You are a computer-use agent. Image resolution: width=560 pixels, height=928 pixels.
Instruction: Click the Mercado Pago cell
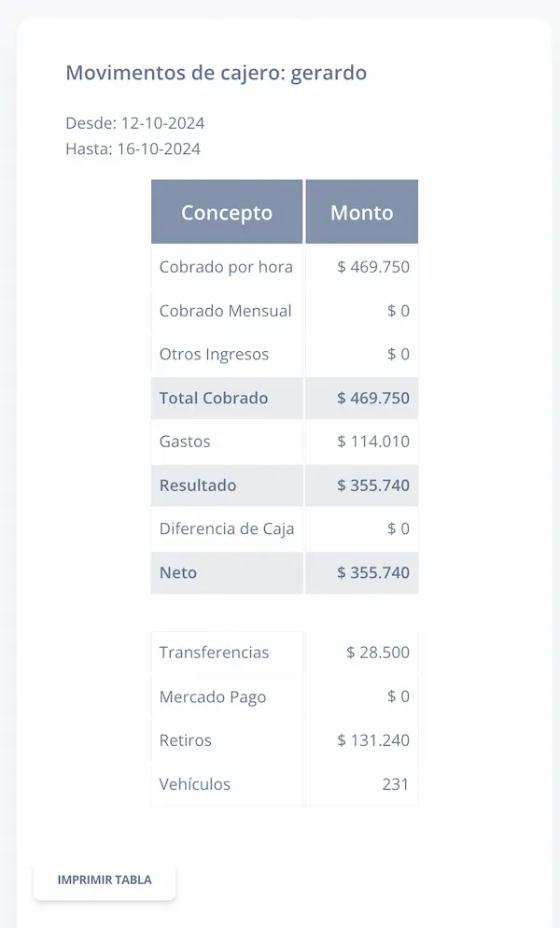click(x=212, y=696)
